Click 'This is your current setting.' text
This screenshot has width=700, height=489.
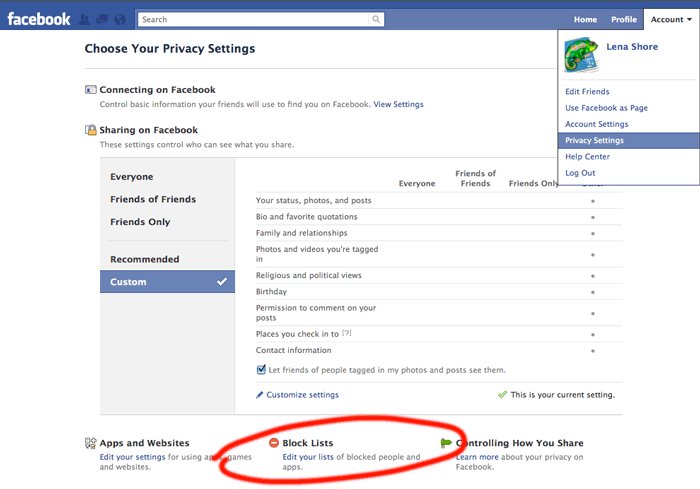pyautogui.click(x=562, y=395)
